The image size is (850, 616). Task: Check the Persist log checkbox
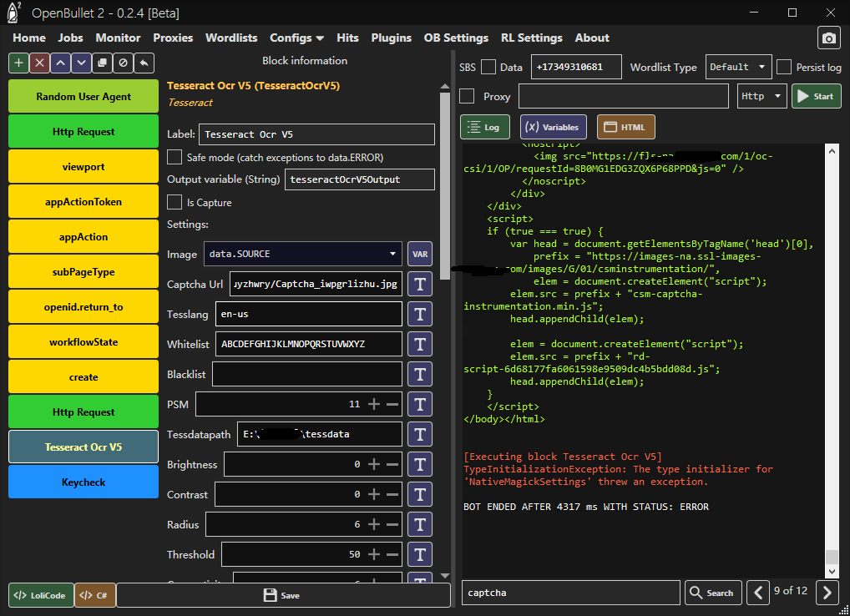pyautogui.click(x=784, y=67)
